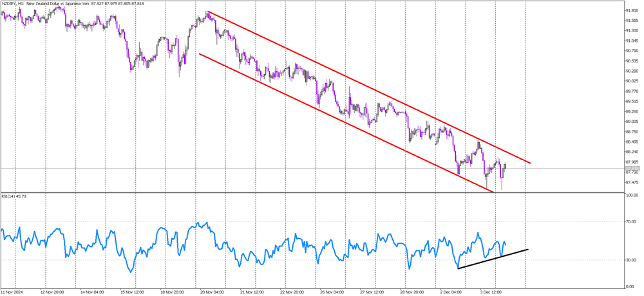Click the 12 Nov 20:00 time label

54,292
